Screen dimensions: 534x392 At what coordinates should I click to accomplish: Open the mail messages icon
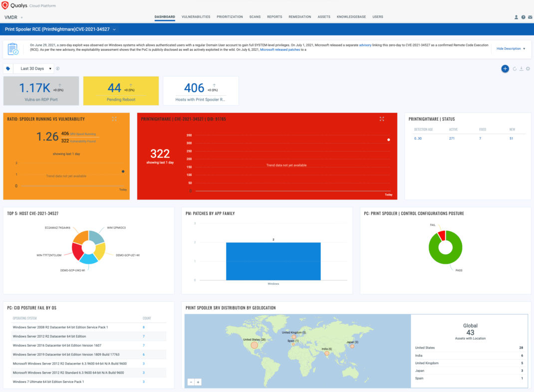pos(530,17)
